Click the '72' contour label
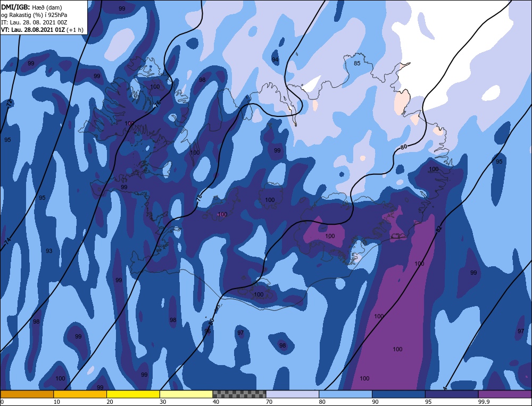 click(x=10, y=103)
